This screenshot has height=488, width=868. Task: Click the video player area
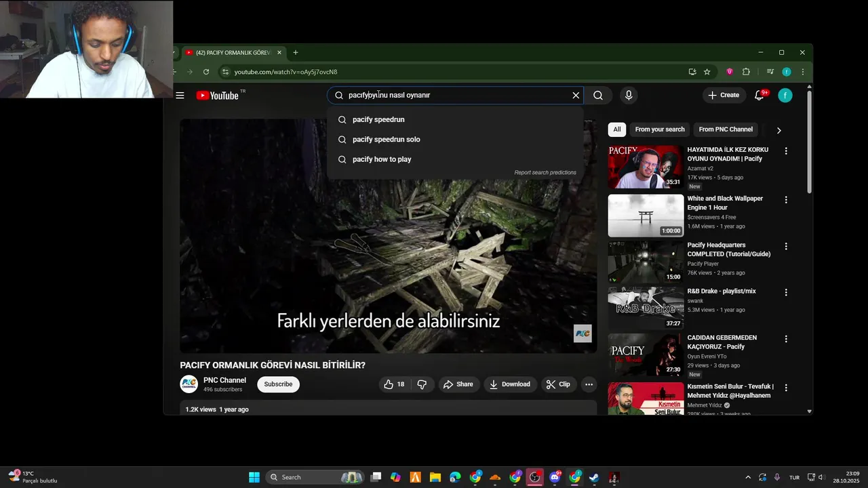388,236
